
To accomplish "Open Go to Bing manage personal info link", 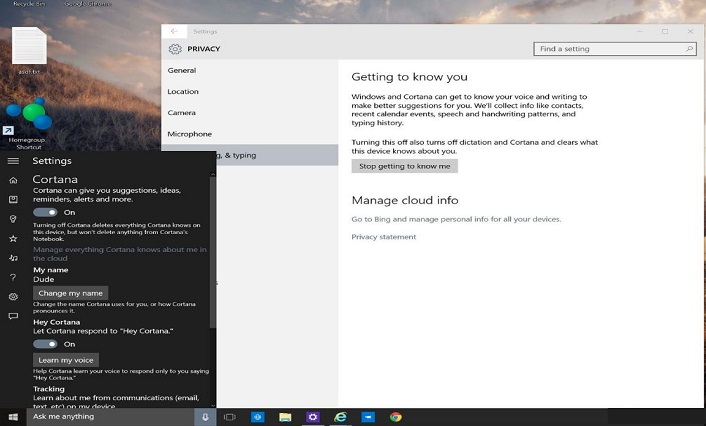I will pyautogui.click(x=456, y=219).
